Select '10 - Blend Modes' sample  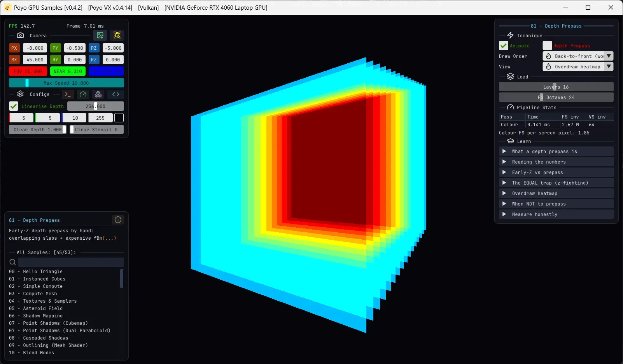pyautogui.click(x=31, y=353)
